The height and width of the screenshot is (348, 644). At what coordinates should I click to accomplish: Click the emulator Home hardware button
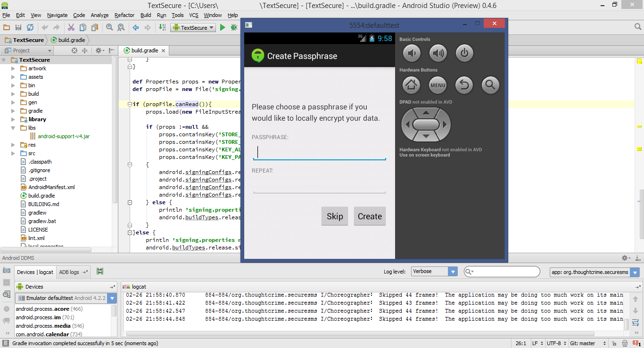point(412,85)
